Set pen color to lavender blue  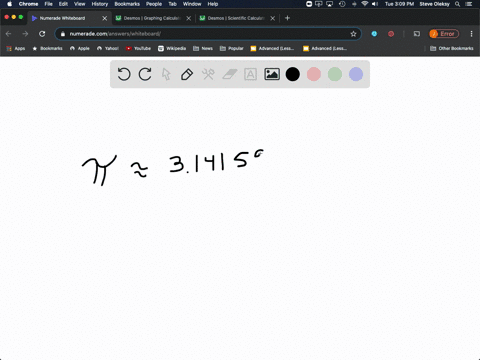click(356, 74)
